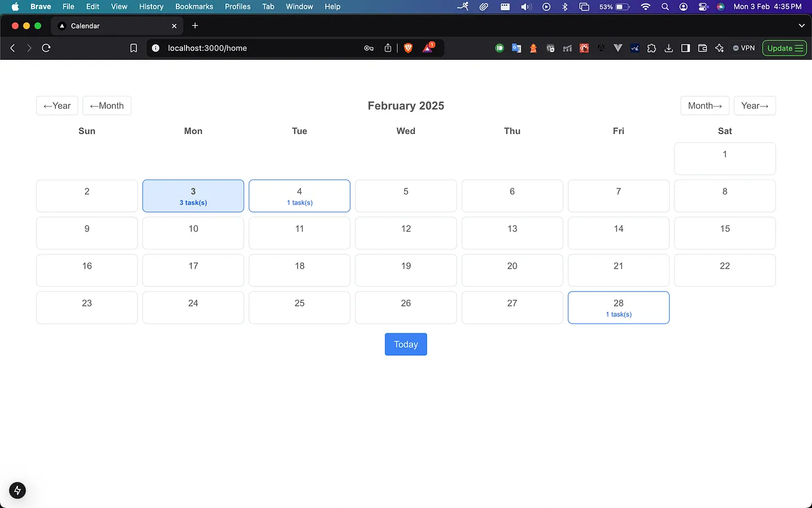Viewport: 812px width, 508px height.
Task: Click the Share icon in the address bar
Action: [387, 48]
